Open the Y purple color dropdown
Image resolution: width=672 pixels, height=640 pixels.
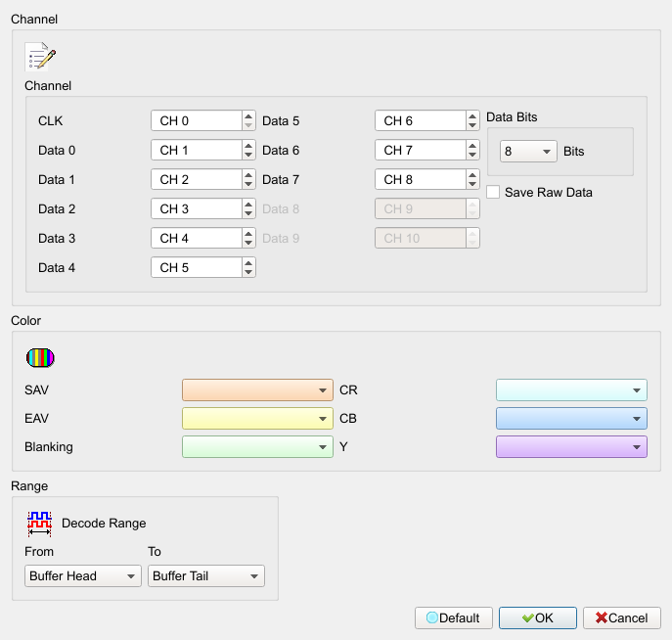point(571,446)
